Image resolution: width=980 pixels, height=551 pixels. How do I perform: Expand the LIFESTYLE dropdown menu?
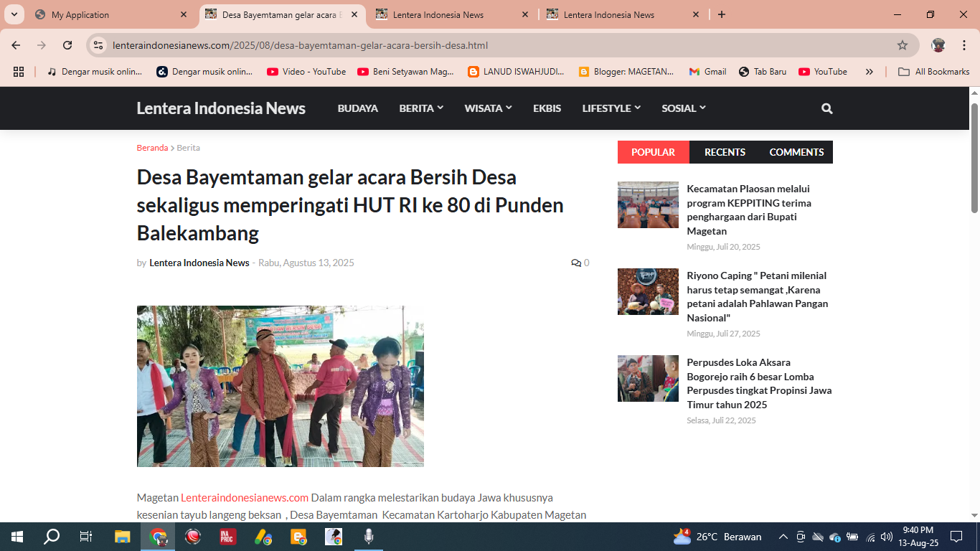(x=611, y=108)
